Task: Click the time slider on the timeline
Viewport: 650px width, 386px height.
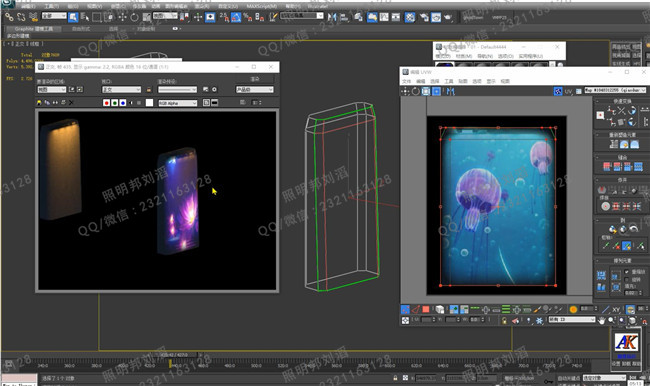Action: 176,355
